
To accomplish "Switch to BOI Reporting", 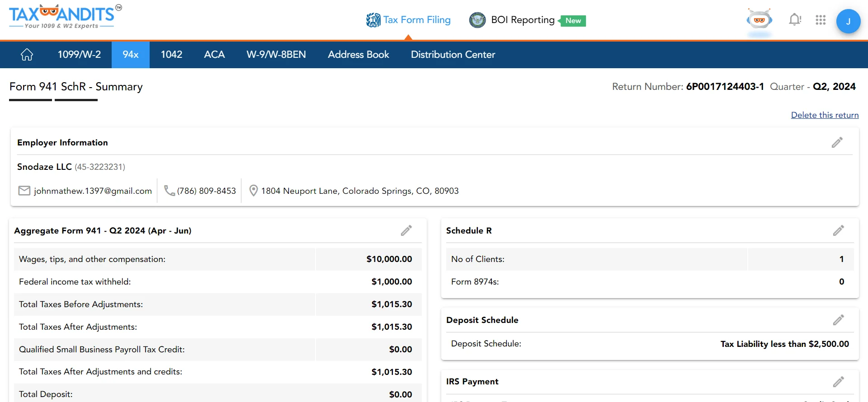I will 522,20.
